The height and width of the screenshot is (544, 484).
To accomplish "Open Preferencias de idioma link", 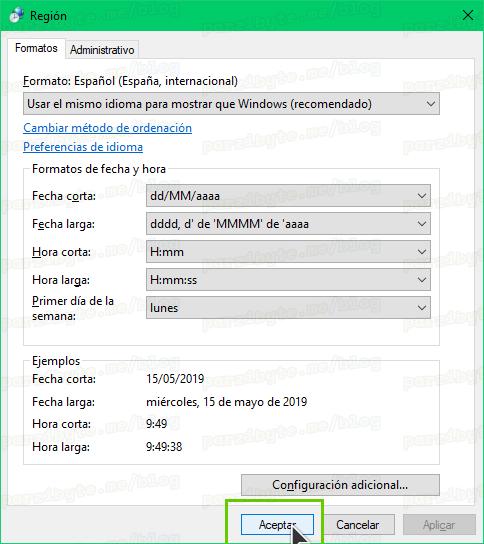I will point(83,147).
